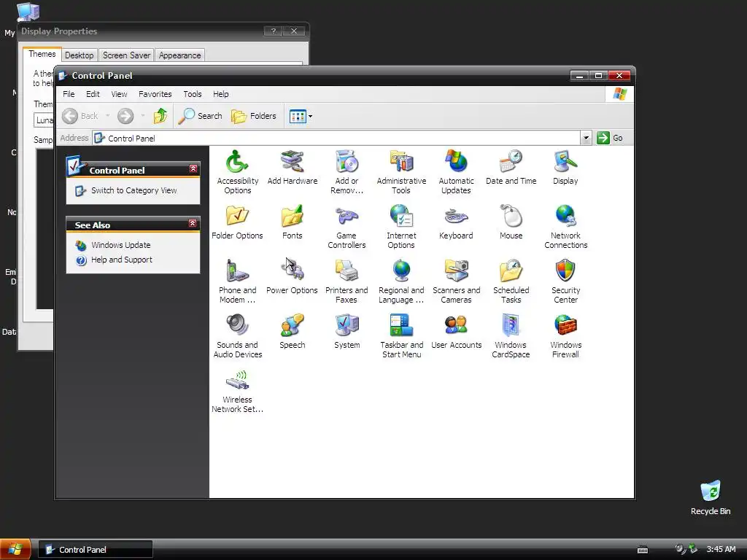Select Themes tab in Display Properties

[x=42, y=54]
